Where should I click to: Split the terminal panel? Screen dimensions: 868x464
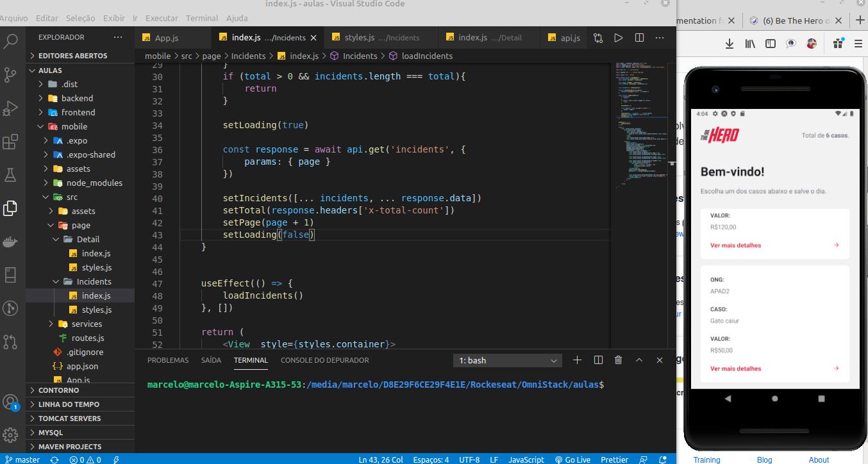point(598,360)
